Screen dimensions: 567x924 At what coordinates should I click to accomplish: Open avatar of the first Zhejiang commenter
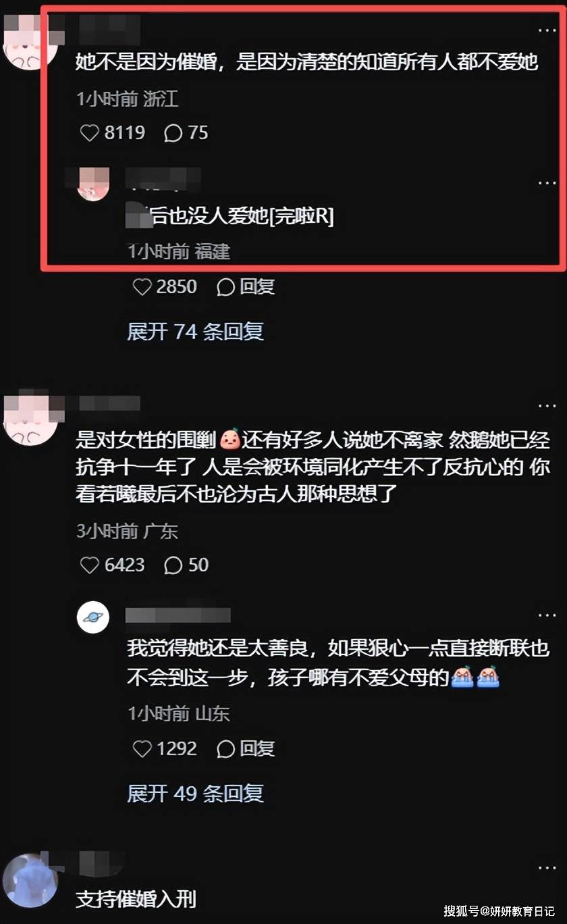click(26, 41)
